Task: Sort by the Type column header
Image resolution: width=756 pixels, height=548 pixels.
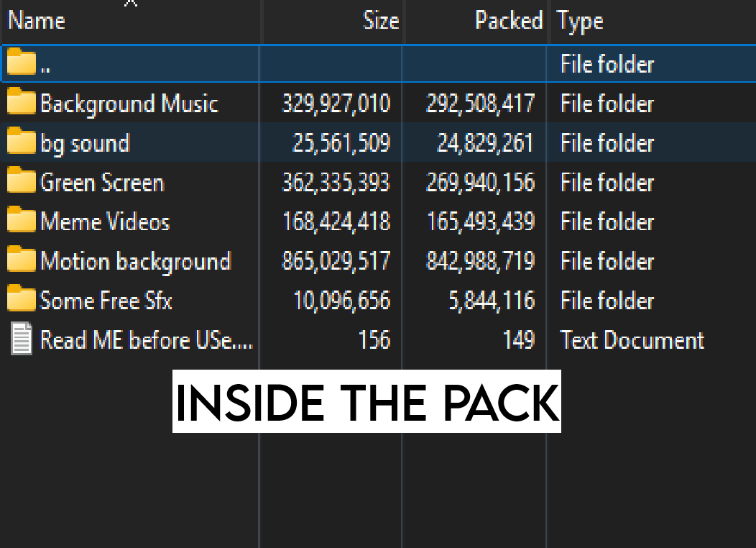Action: 581,22
